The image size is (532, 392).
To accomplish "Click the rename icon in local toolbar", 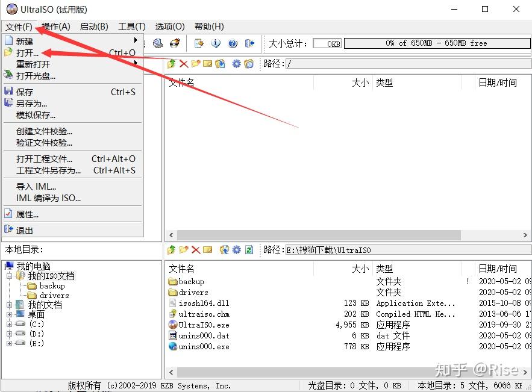I will point(207,250).
